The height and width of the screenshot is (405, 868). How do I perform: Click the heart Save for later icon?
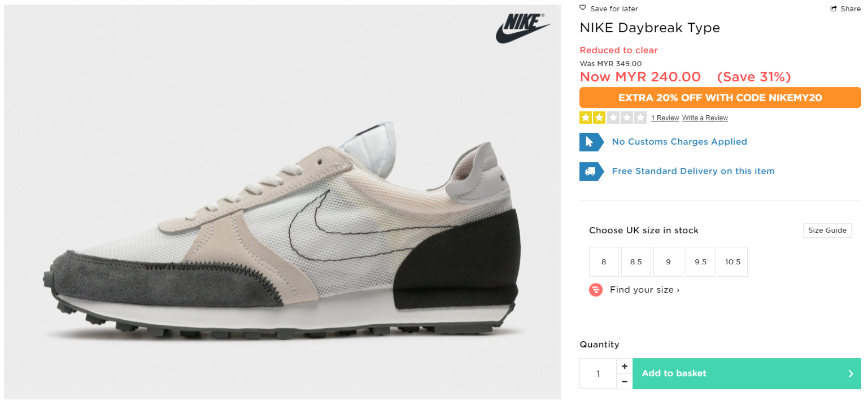click(x=583, y=8)
